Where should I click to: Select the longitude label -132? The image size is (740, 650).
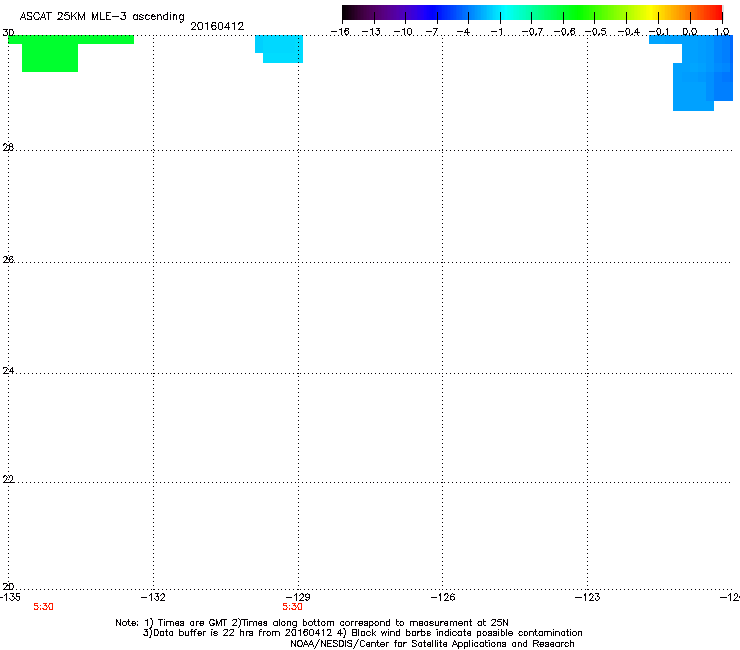(x=153, y=597)
